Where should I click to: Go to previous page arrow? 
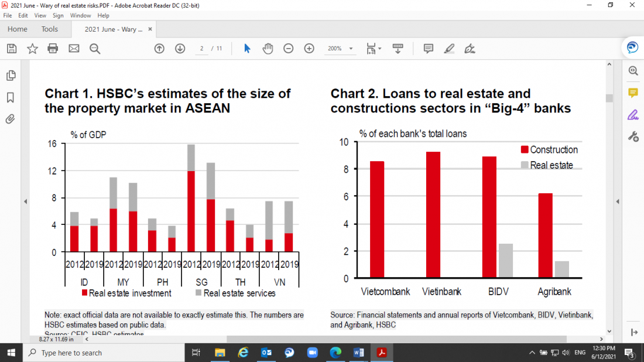coord(159,49)
